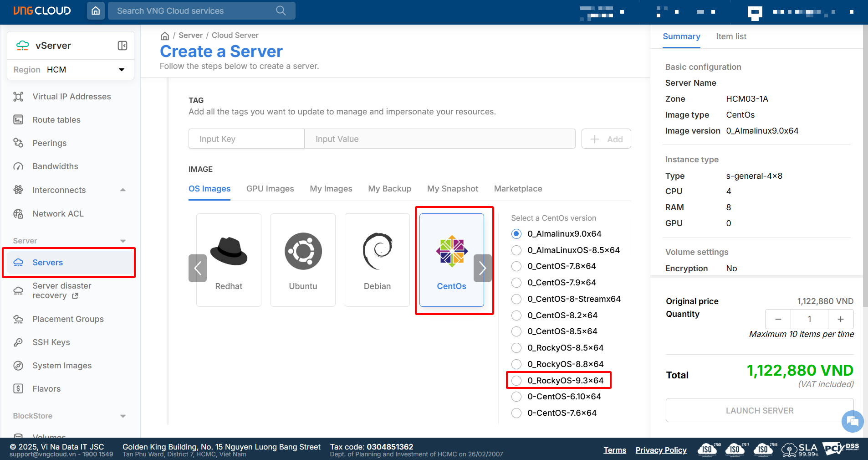The width and height of the screenshot is (868, 460).
Task: Choose 0_AlmaLinuxOS-8.5x64 version
Action: click(516, 250)
